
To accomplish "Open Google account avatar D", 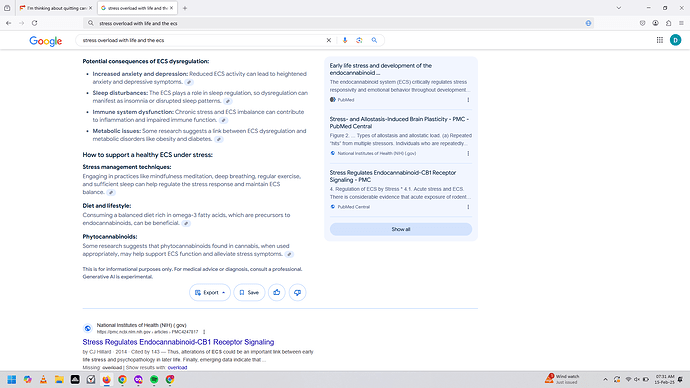I will pos(675,40).
